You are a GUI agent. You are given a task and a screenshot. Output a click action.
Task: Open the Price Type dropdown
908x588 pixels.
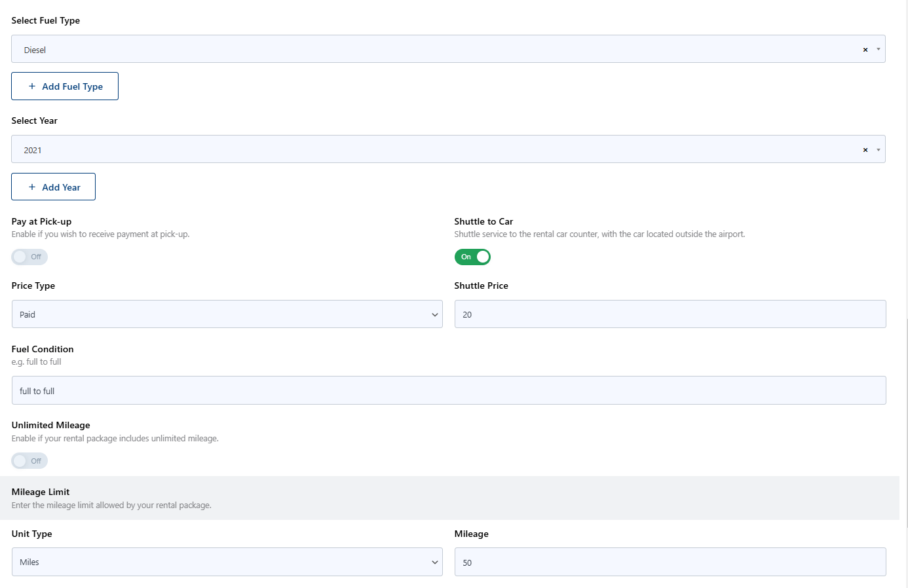pyautogui.click(x=227, y=314)
